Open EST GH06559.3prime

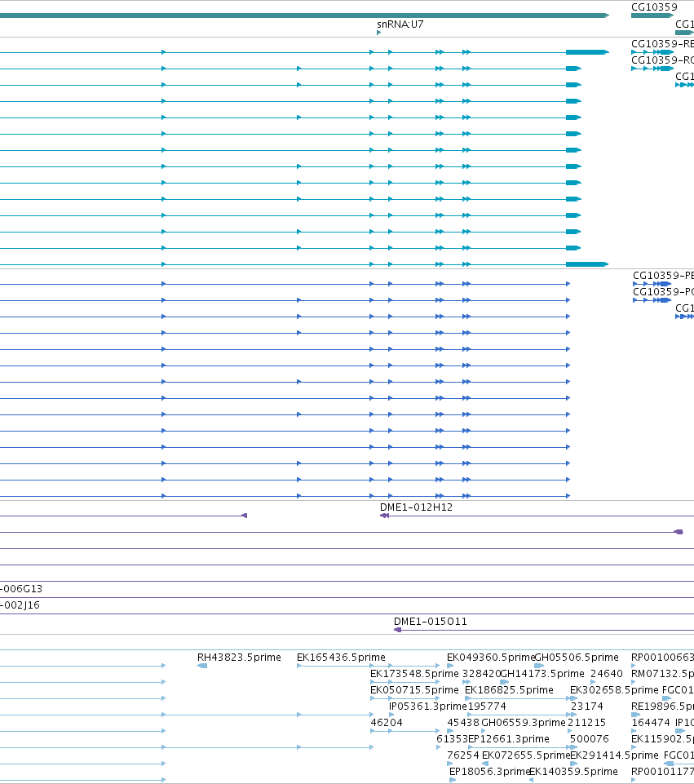coord(523,723)
